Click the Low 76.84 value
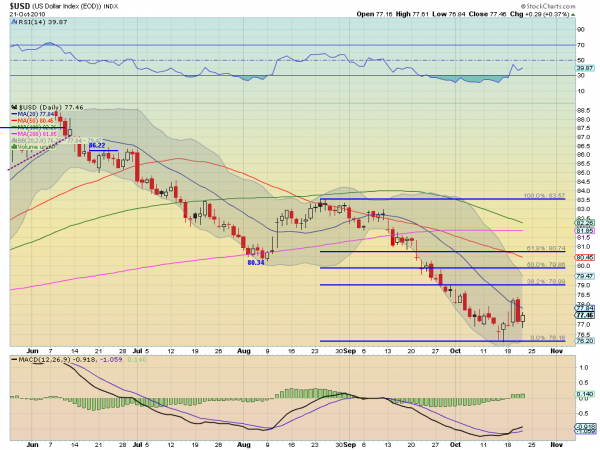 (x=448, y=14)
